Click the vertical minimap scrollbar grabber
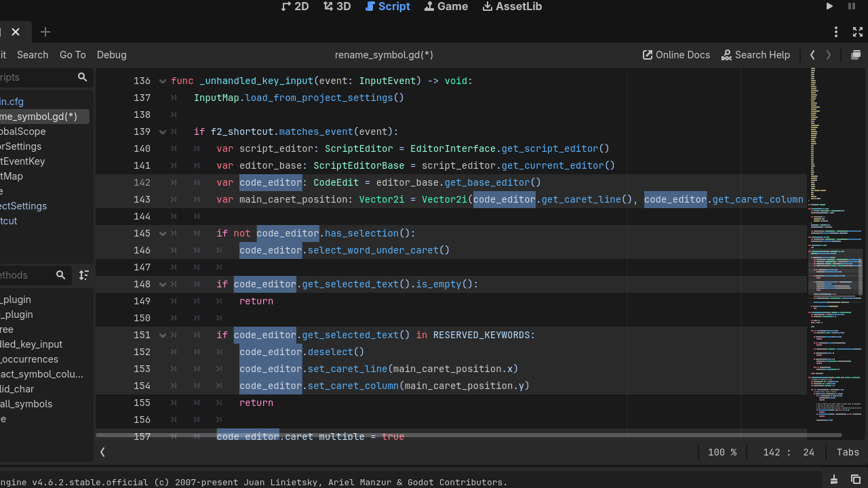 (x=861, y=277)
